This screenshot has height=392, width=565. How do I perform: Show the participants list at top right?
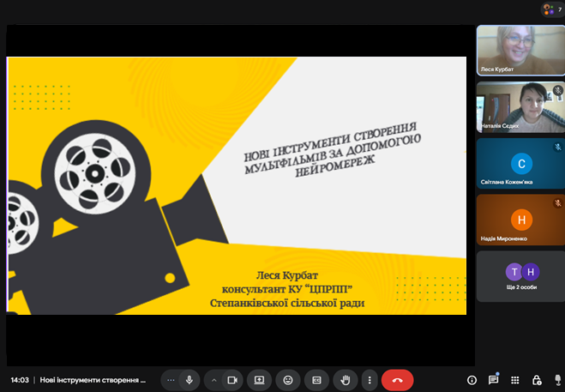[x=552, y=9]
